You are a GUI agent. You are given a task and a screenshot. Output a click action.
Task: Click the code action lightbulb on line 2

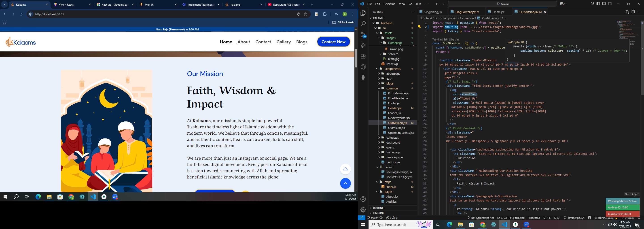click(x=419, y=27)
